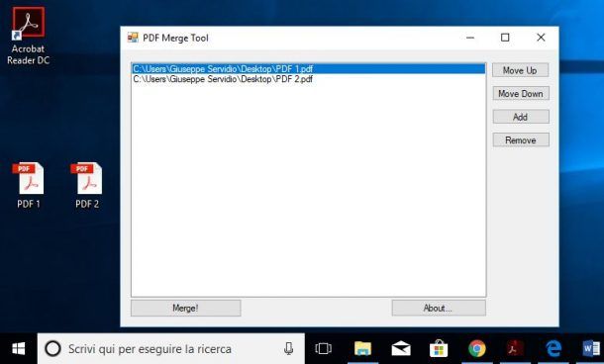Open the Mail app from the taskbar
The height and width of the screenshot is (364, 604).
tap(401, 348)
